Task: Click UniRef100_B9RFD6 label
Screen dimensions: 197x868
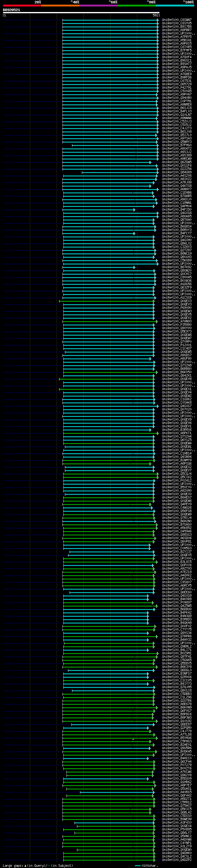Action: (176, 78)
